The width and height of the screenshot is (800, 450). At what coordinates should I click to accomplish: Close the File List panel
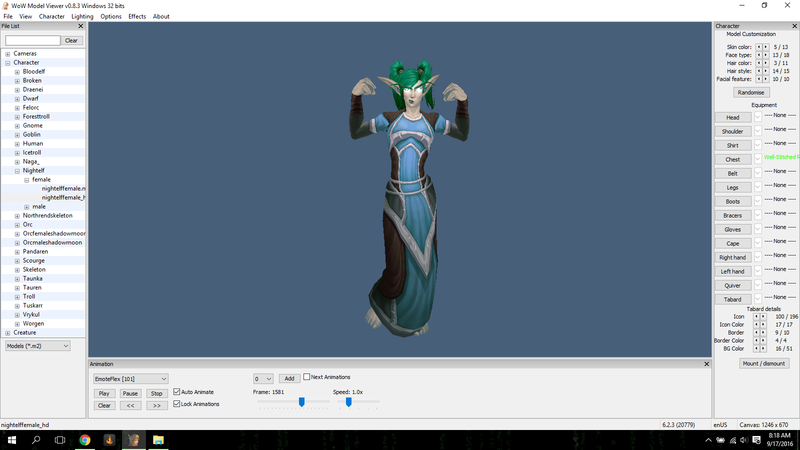point(81,26)
